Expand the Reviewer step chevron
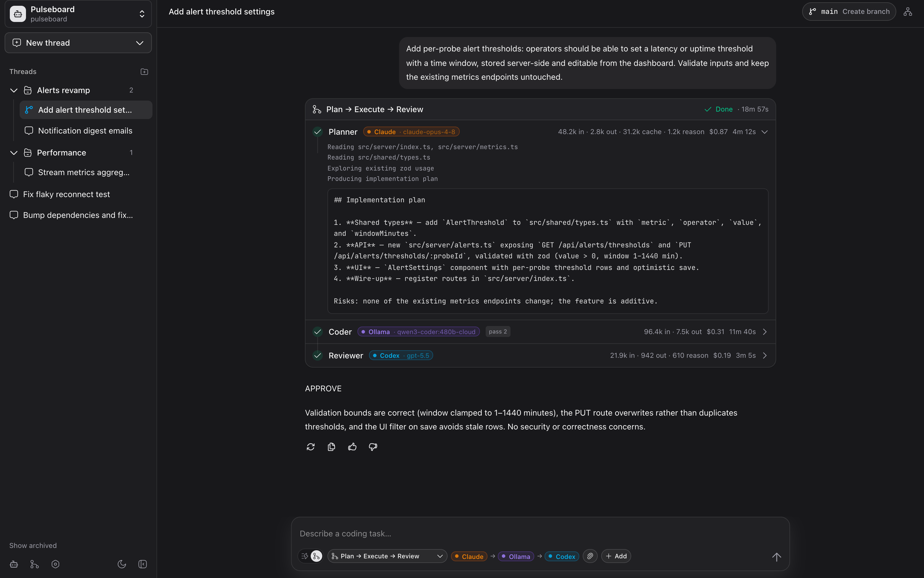 (x=764, y=355)
